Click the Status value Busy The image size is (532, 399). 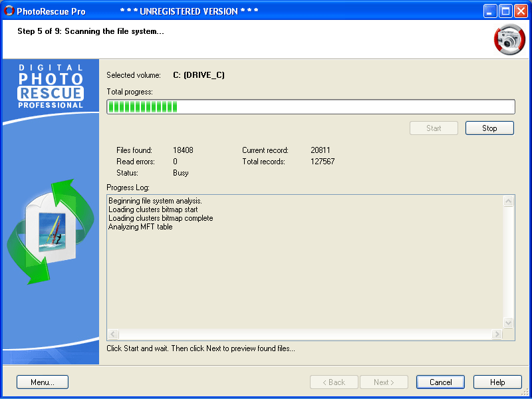coord(180,173)
